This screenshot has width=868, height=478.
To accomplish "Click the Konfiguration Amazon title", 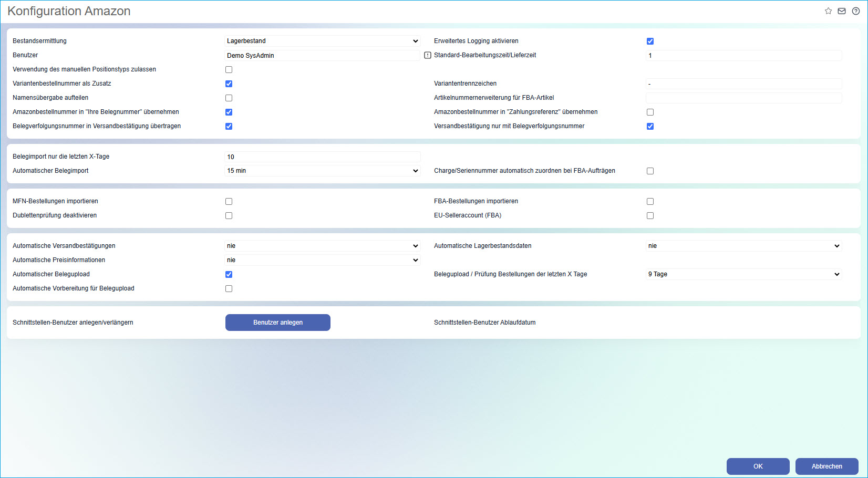I will click(69, 11).
